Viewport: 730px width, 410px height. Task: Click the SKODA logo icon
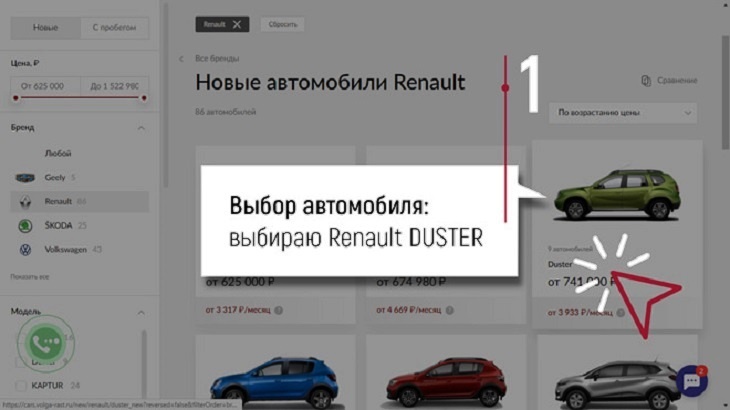[x=25, y=226]
